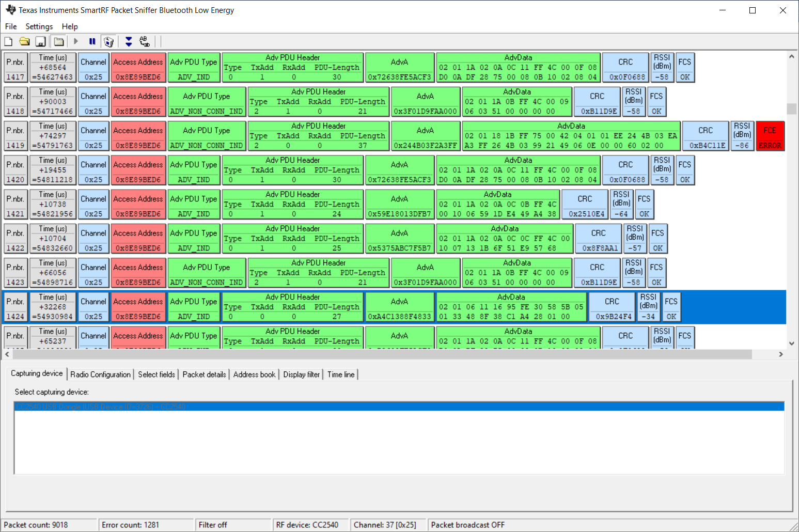The image size is (799, 532).
Task: Select packet number 1420 cell
Action: [15, 170]
